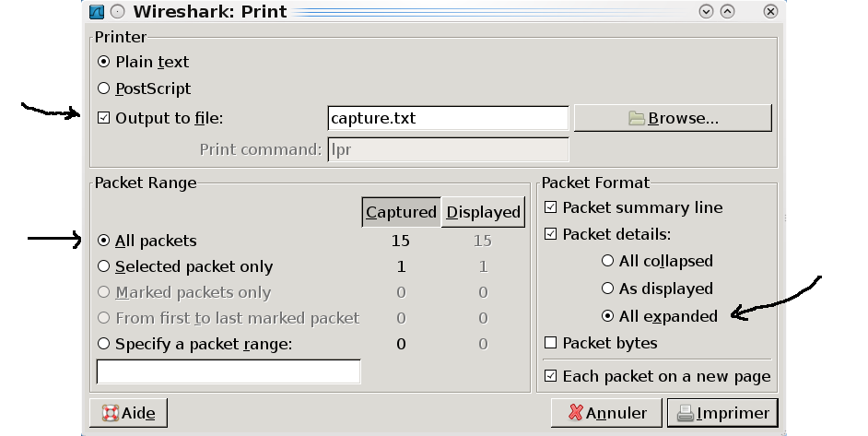The image size is (868, 436).
Task: Close the Print dialog with X icon
Action: coord(770,11)
